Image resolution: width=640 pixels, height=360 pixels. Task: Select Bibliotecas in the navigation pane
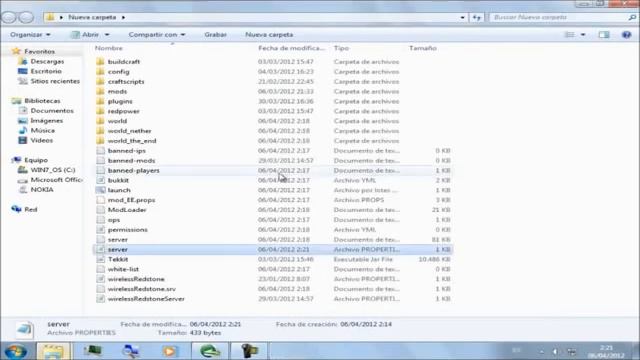coord(42,100)
